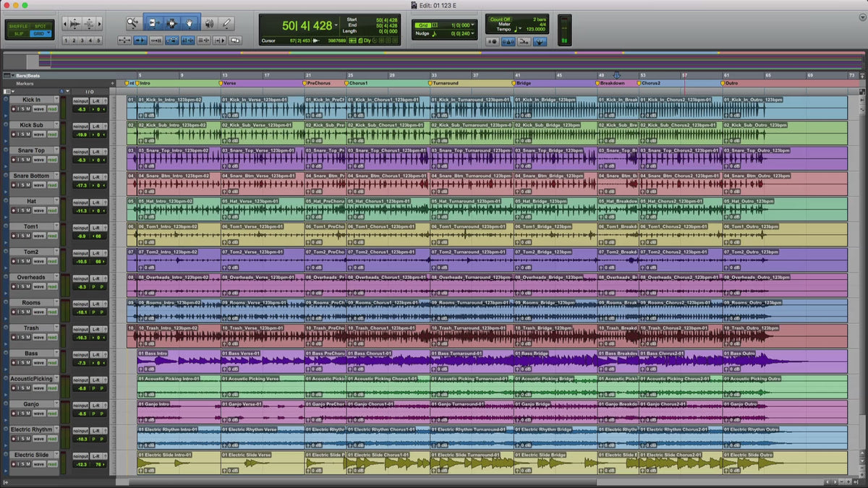Switch to Spot edit mode

(x=40, y=26)
